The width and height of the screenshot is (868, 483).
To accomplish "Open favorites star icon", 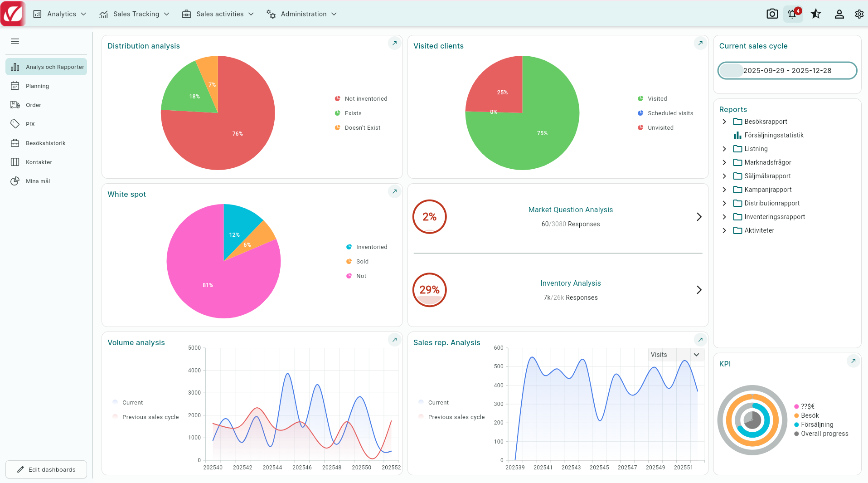I will coord(816,14).
